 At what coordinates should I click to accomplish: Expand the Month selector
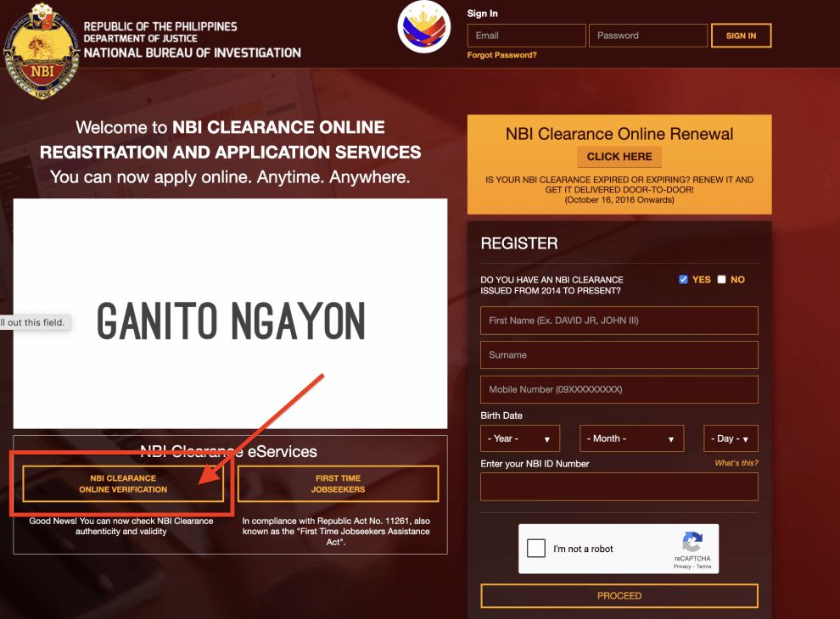click(x=631, y=438)
